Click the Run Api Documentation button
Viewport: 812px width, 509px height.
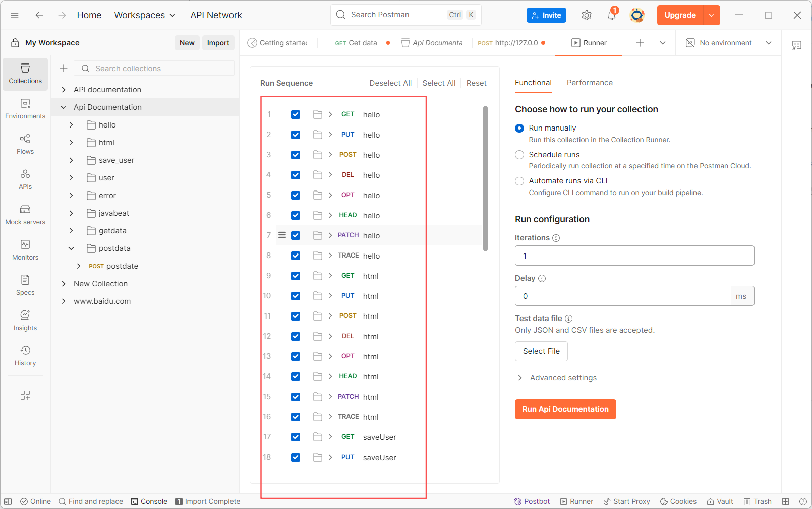click(x=565, y=409)
